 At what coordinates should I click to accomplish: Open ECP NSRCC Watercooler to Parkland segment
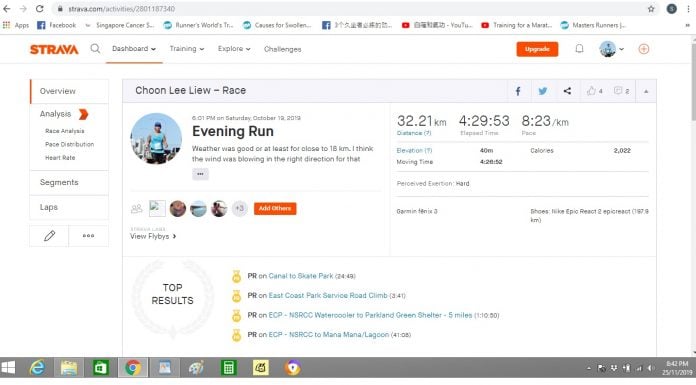[370, 315]
